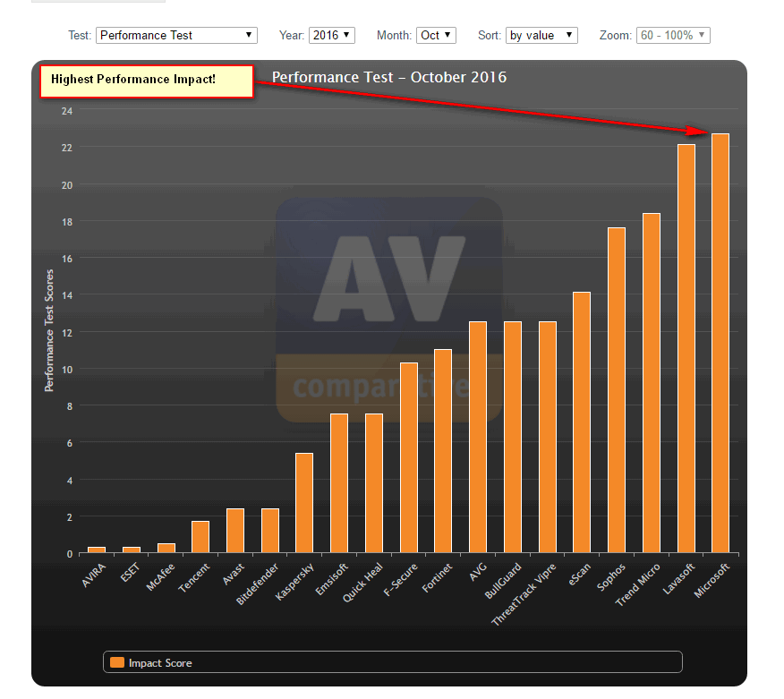Click the Fortinet bar
This screenshot has width=784, height=699.
[443, 451]
